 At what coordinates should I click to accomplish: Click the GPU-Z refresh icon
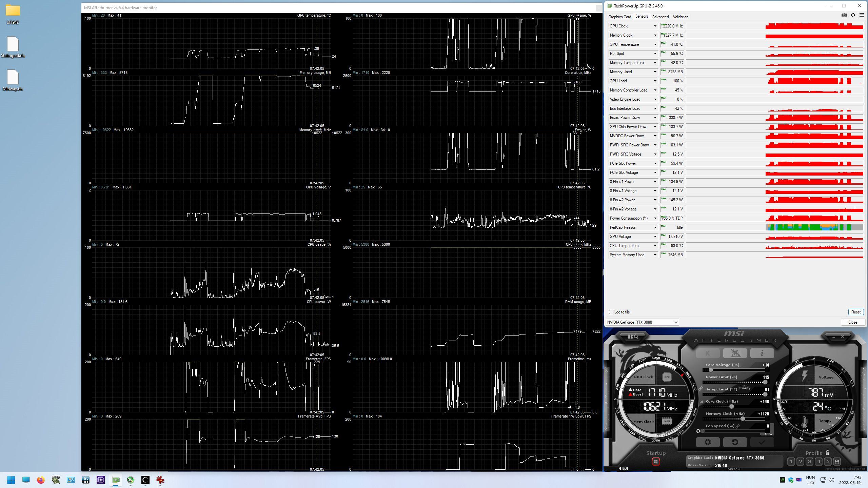(853, 15)
